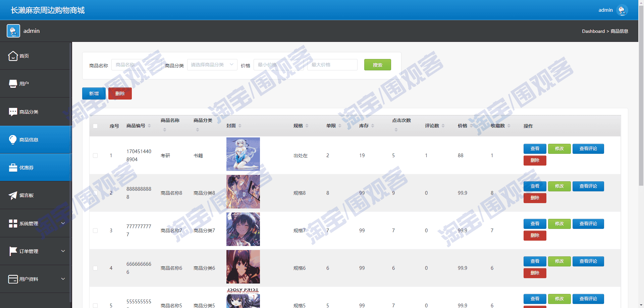
Task: Click the 最小价格 input field
Action: coord(279,65)
